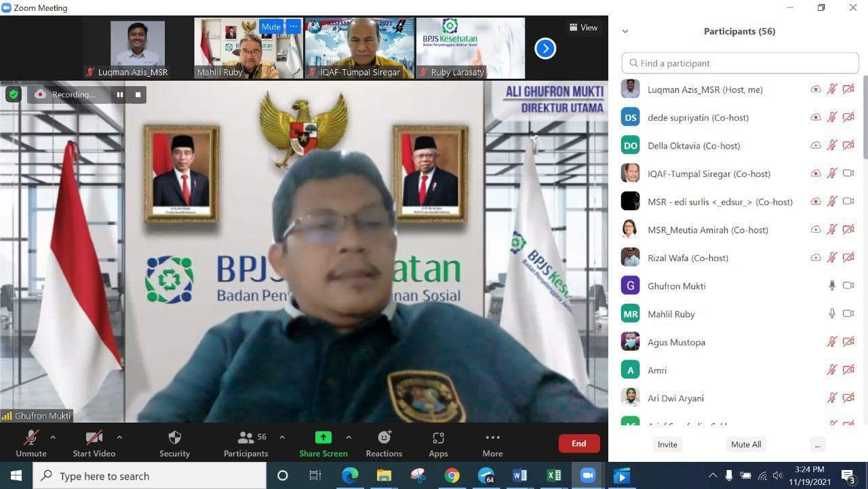868x489 pixels.
Task: Toggle the muted mic icon for Ari Dwi Aryani
Action: pyautogui.click(x=832, y=398)
